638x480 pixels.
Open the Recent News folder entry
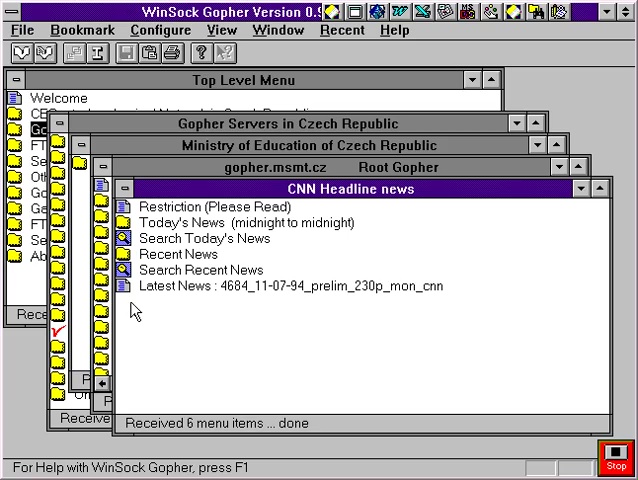(x=178, y=254)
